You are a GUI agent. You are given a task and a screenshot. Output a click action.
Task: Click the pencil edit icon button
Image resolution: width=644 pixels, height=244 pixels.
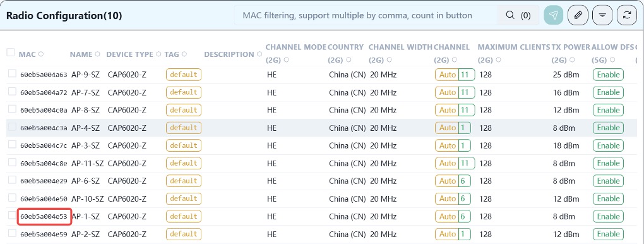[578, 15]
